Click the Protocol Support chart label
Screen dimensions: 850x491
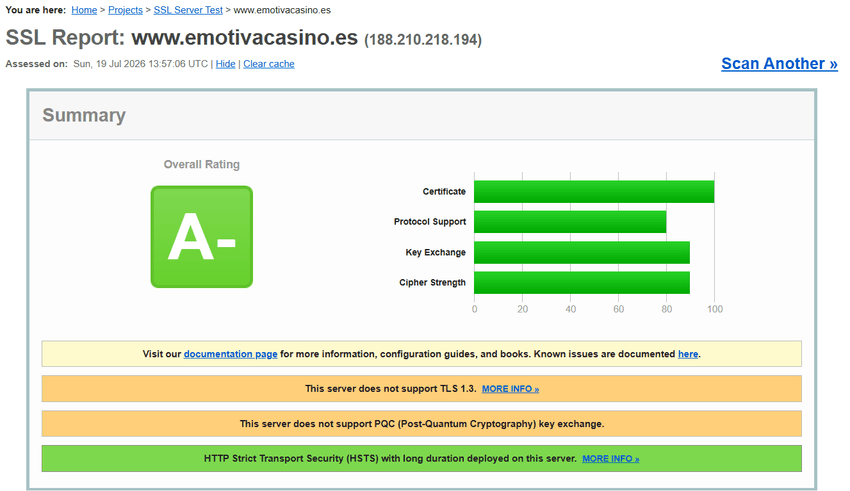(430, 222)
